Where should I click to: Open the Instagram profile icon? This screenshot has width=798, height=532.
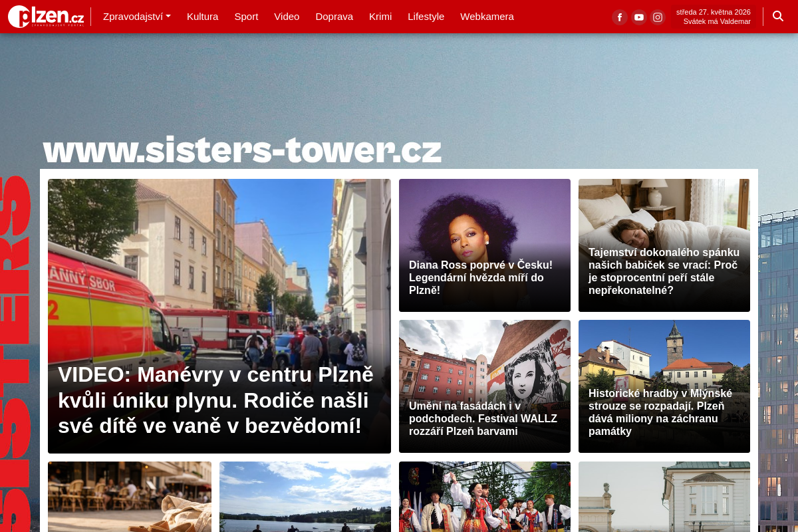click(658, 17)
